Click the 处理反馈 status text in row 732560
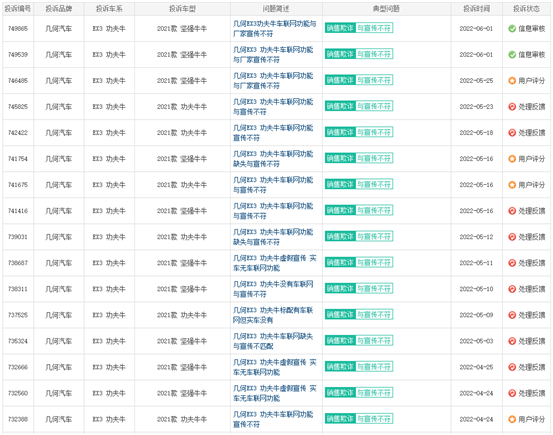The height and width of the screenshot is (435, 553). (532, 393)
